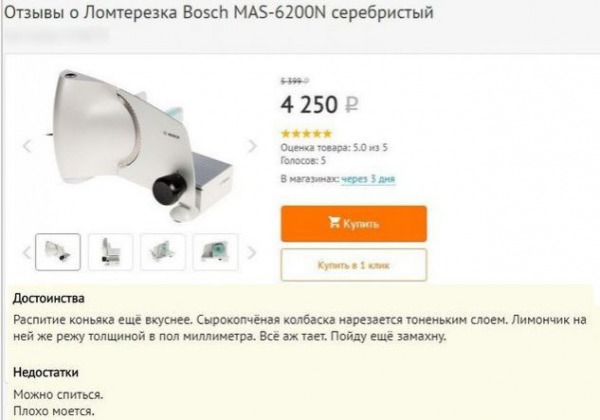Click the five-star rating icons
This screenshot has height=420, width=600.
pyautogui.click(x=306, y=133)
